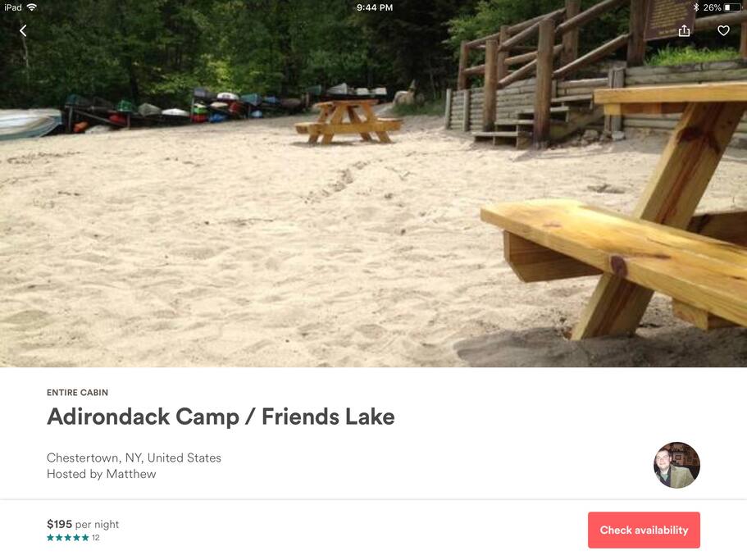
Task: Tap the 26% battery percentage
Action: (712, 7)
